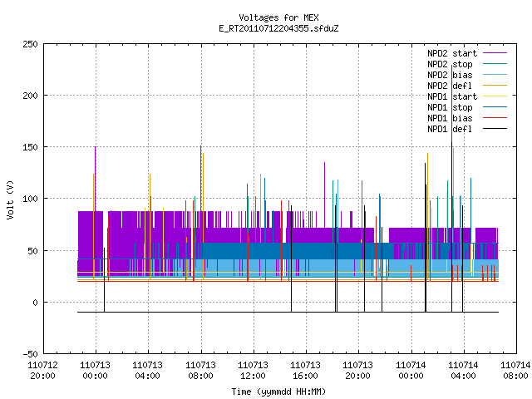532x399 pixels.
Task: Click the green NPD2 stop legend line
Action: click(x=495, y=64)
